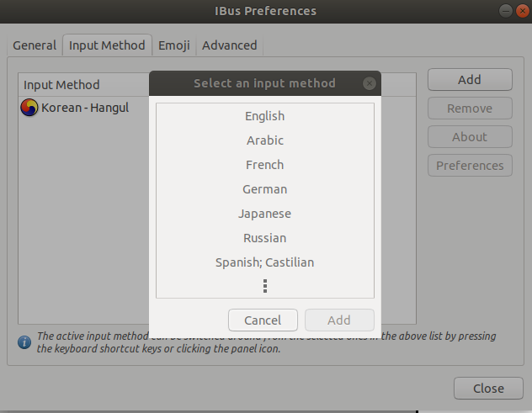Choose Arabic from the language list

(x=265, y=140)
